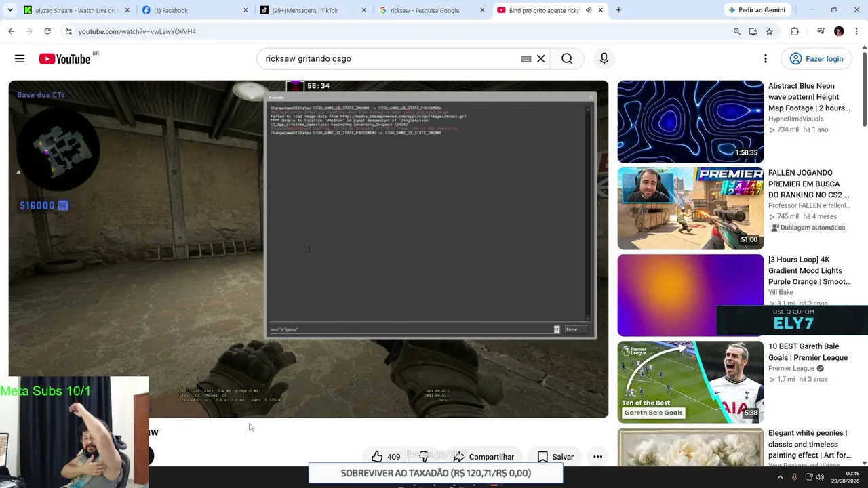Close the ricksaw Google search tab
The height and width of the screenshot is (488, 868).
[x=482, y=10]
